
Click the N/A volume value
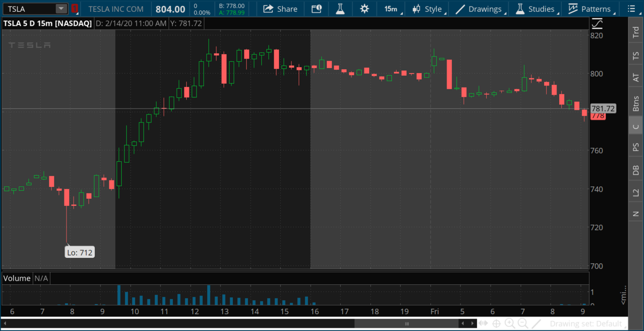(x=41, y=278)
